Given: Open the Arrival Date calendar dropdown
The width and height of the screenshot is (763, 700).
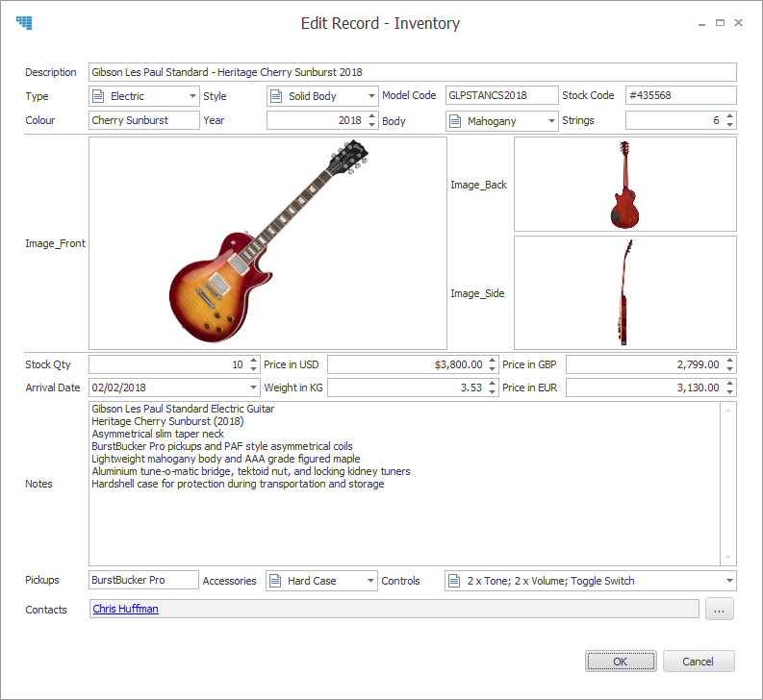Looking at the screenshot, I should point(253,387).
